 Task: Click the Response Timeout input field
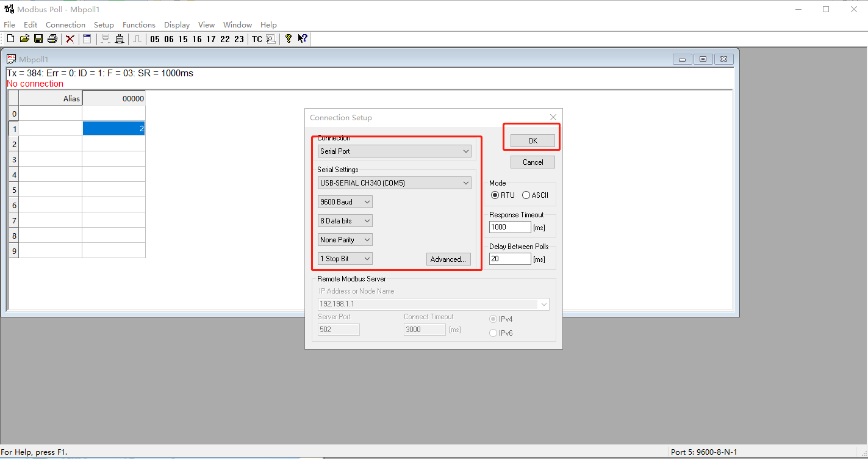pyautogui.click(x=510, y=227)
